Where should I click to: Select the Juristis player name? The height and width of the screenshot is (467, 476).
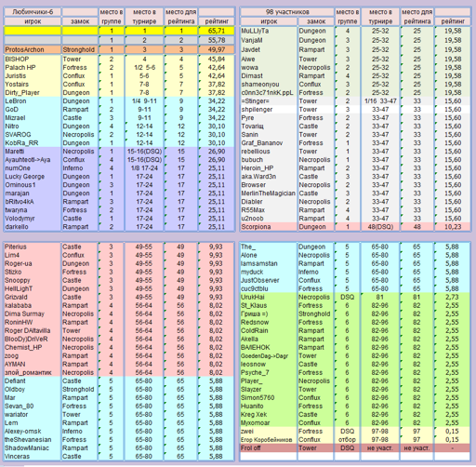[33, 75]
